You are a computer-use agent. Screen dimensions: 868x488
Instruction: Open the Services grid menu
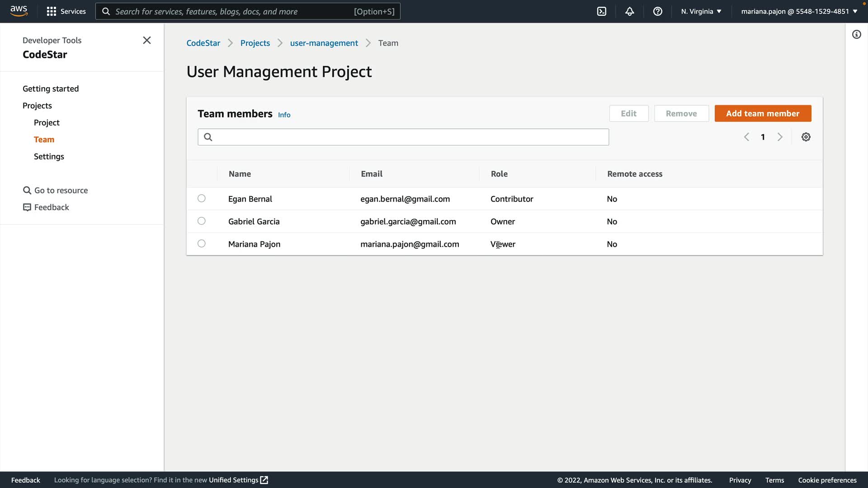[x=66, y=11]
